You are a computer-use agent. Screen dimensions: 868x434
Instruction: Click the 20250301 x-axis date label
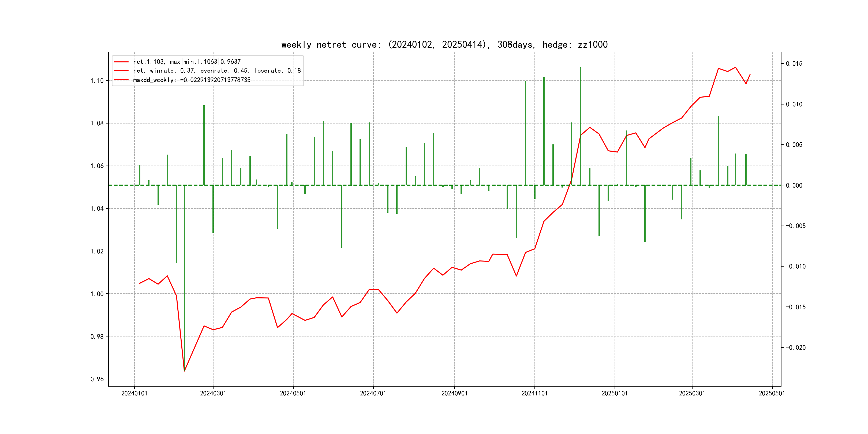click(x=692, y=393)
